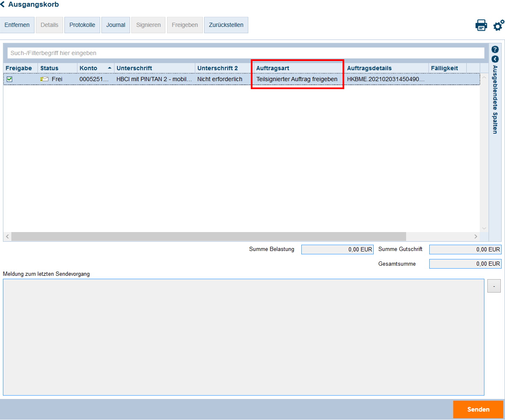Click the Entfernen button
The height and width of the screenshot is (420, 505).
[x=17, y=25]
